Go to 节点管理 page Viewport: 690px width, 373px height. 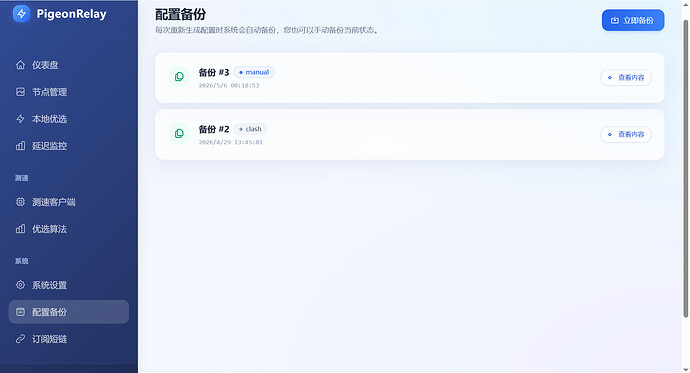69,92
